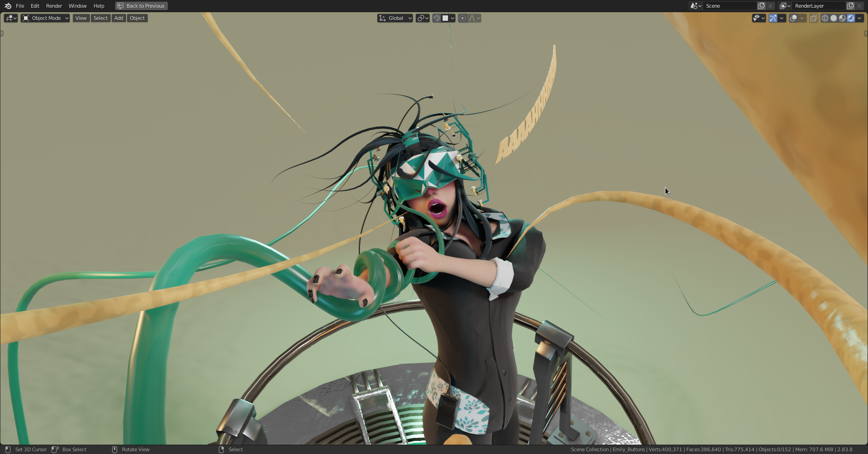Click the Rotate View status hint
The image size is (868, 454).
pos(136,449)
